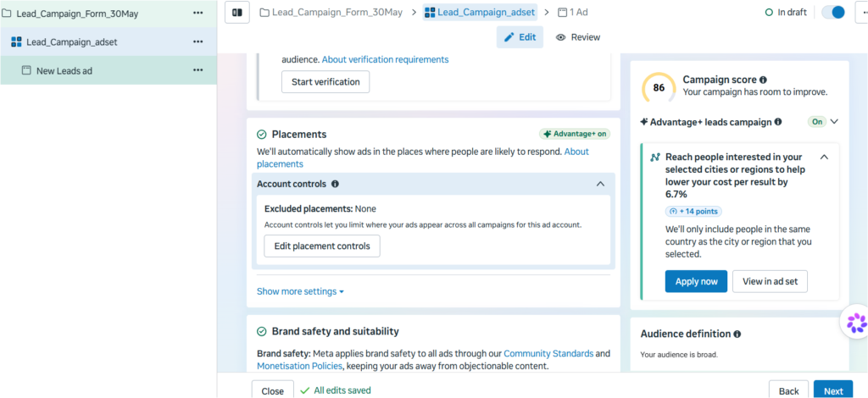Select the Edit tab

pyautogui.click(x=520, y=37)
